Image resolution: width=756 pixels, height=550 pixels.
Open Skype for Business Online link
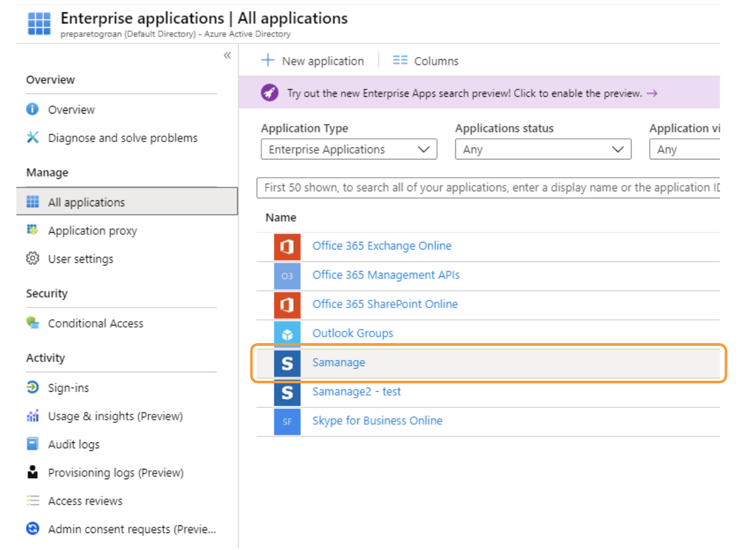tap(377, 420)
